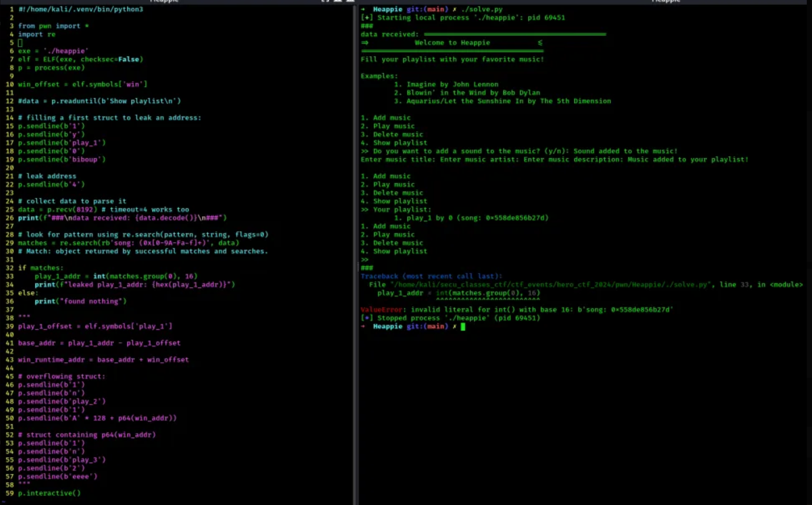Image resolution: width=812 pixels, height=505 pixels.
Task: Click the Welcome to Heappie banner text
Action: pos(452,43)
